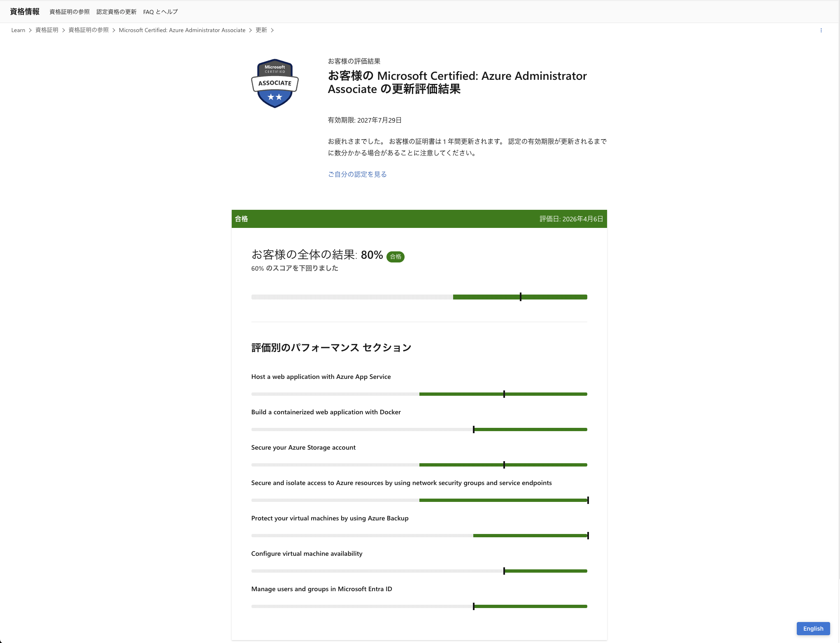Click 'Secure your Azure Storage account' label

pyautogui.click(x=303, y=448)
